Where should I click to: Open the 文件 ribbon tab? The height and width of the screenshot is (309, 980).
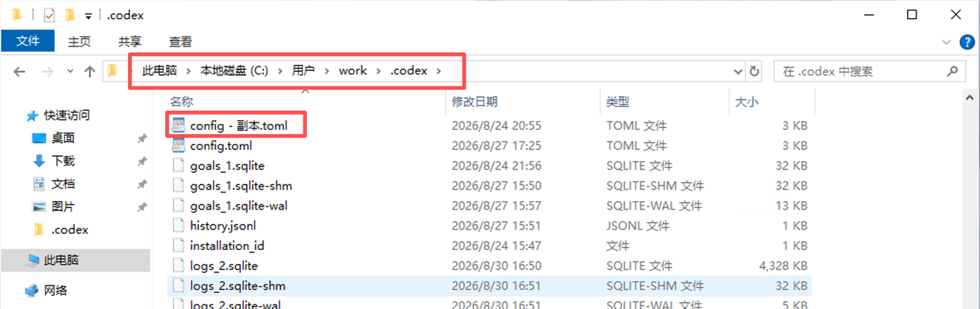tap(28, 41)
